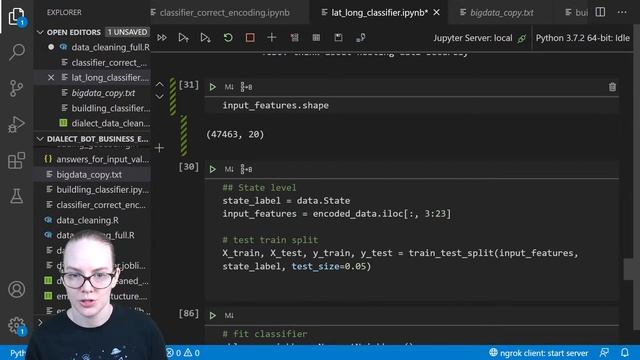Show errors and warnings count

[182, 353]
